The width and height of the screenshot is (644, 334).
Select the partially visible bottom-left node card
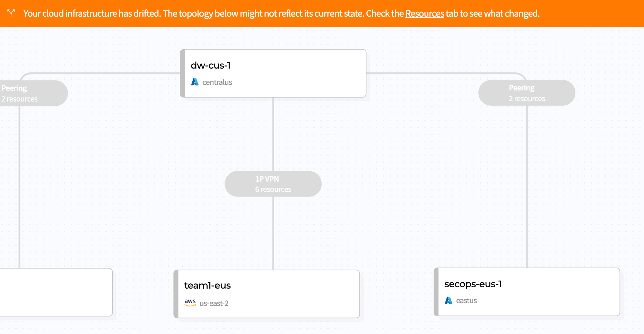tap(56, 292)
